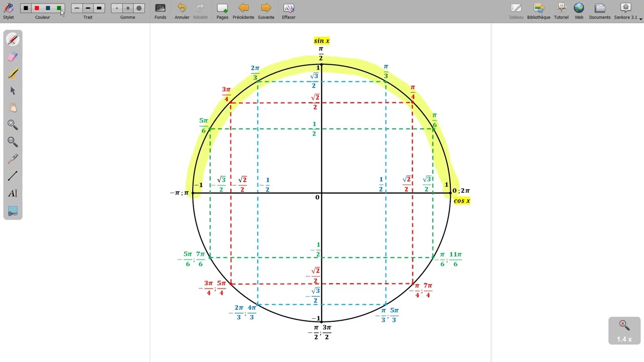This screenshot has width=644, height=362.
Task: Go to the Suivante page
Action: pyautogui.click(x=266, y=11)
